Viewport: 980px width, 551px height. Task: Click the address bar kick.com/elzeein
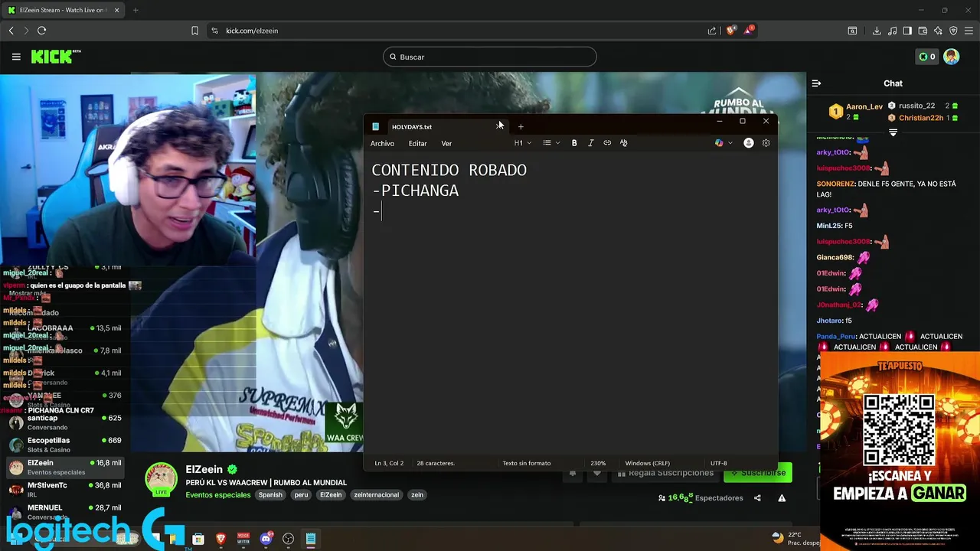pos(252,31)
